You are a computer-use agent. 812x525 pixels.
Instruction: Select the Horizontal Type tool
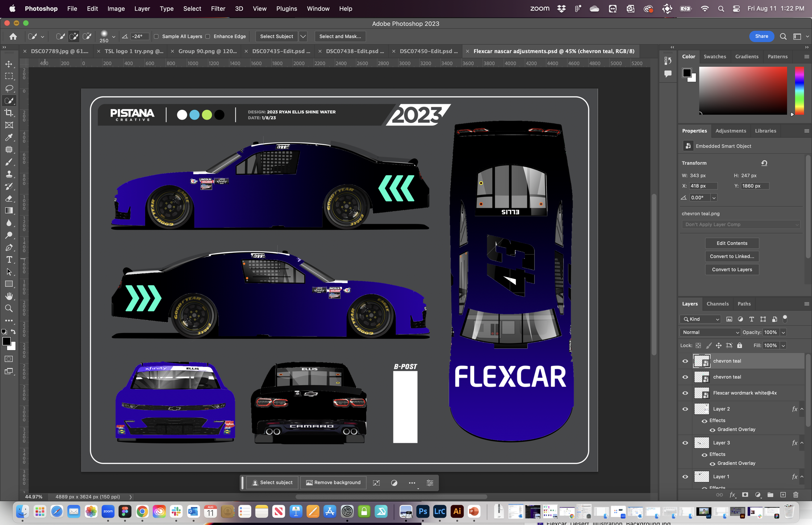click(x=9, y=260)
